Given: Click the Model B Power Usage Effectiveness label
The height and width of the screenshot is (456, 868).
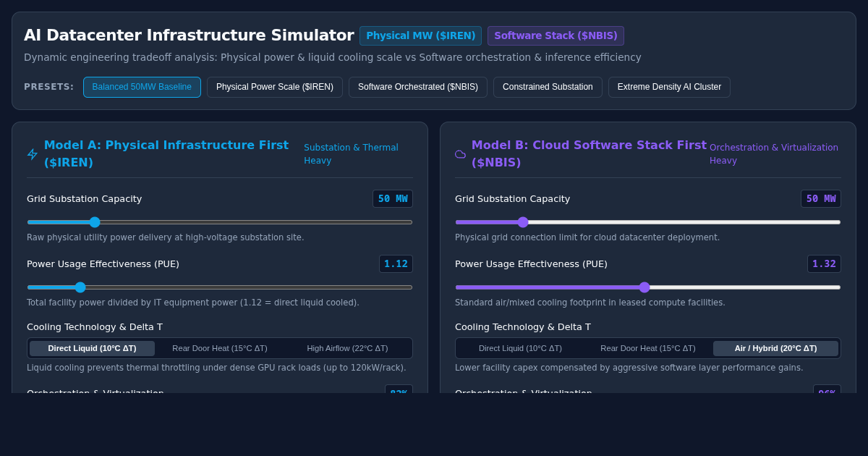Looking at the screenshot, I should coord(531,264).
